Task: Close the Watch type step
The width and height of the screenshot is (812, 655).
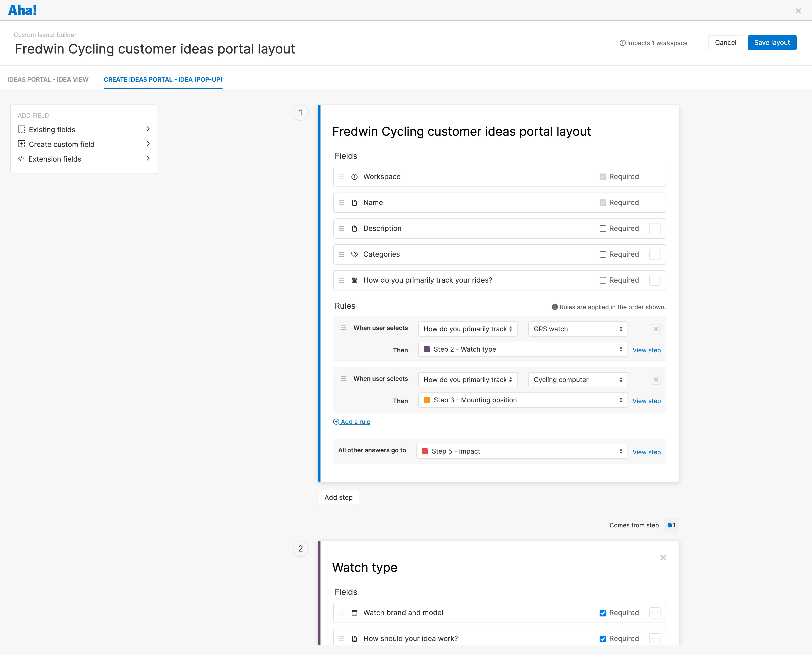Action: (x=663, y=557)
